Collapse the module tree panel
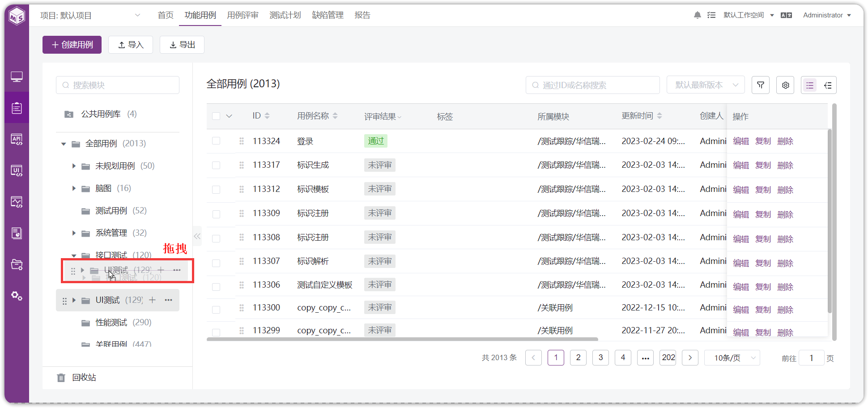Screen dimensions: 868x408 197,236
